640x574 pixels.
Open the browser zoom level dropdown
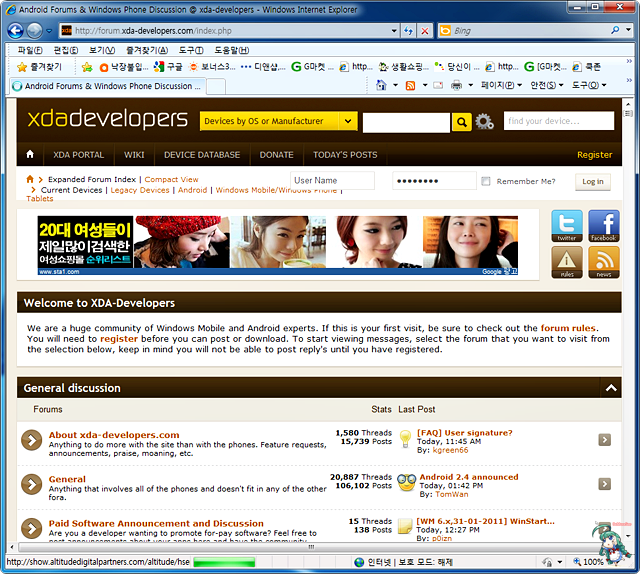(x=622, y=563)
